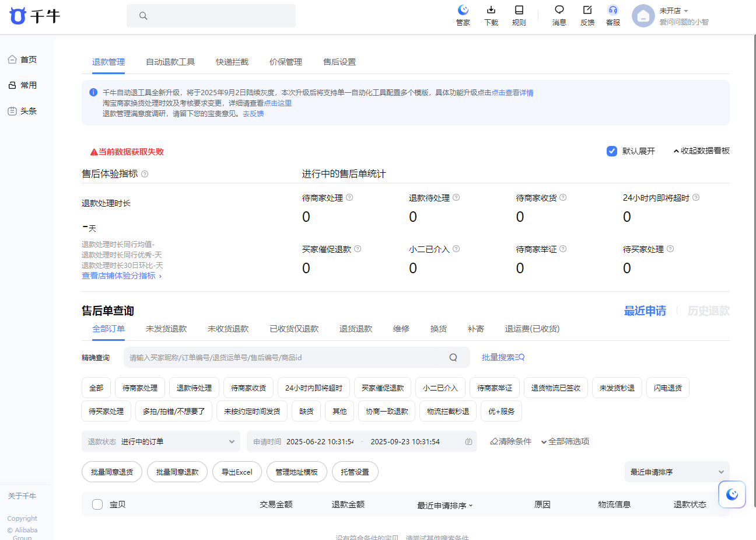Open the 消息 messages icon

coord(559,10)
